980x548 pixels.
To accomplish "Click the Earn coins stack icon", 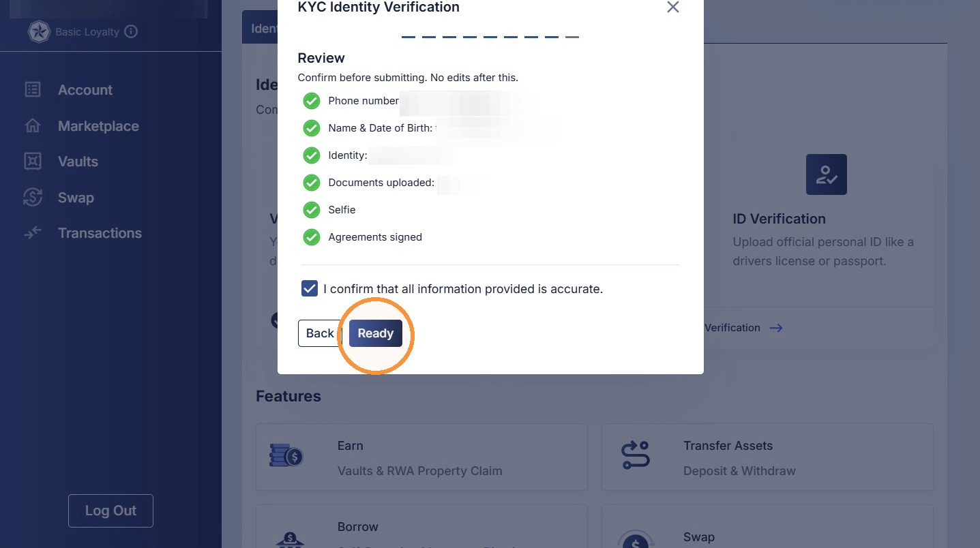I will 286,455.
